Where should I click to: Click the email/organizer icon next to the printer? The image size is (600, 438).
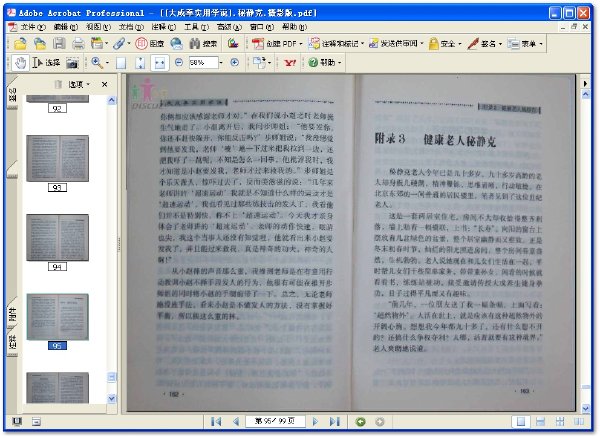click(x=97, y=44)
